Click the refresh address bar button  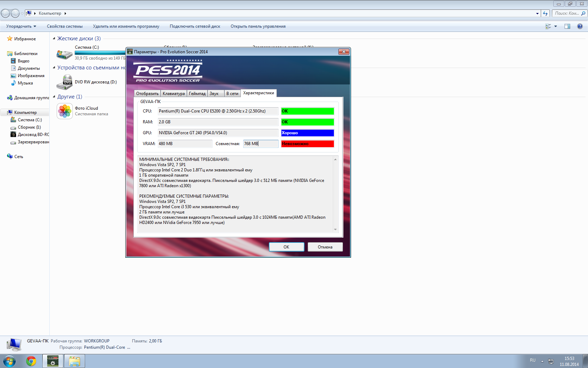click(545, 13)
